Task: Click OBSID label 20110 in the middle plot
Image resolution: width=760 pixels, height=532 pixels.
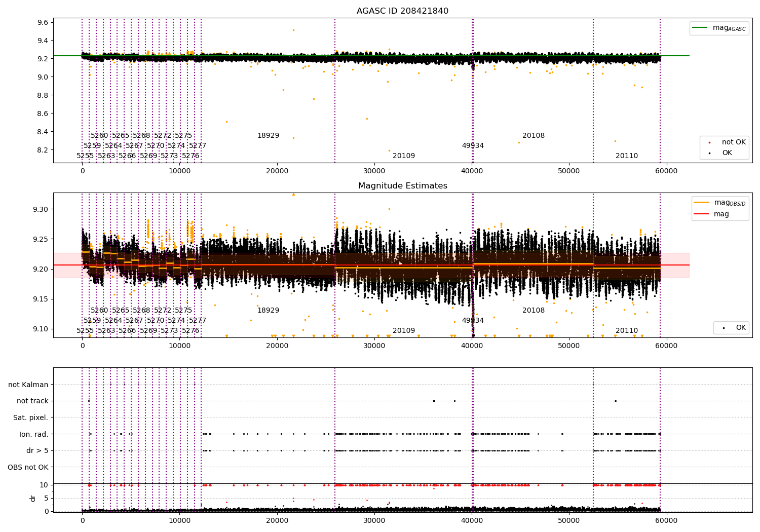Action: pos(627,330)
